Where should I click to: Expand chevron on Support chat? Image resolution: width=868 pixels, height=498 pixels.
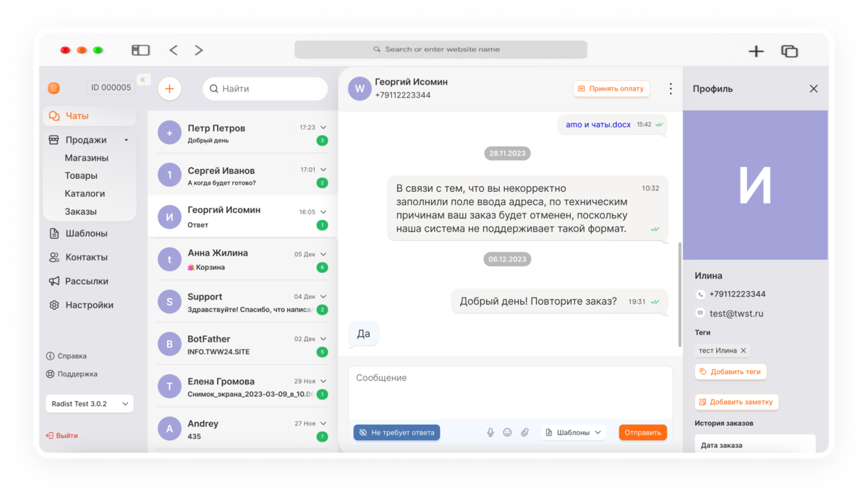click(x=323, y=297)
